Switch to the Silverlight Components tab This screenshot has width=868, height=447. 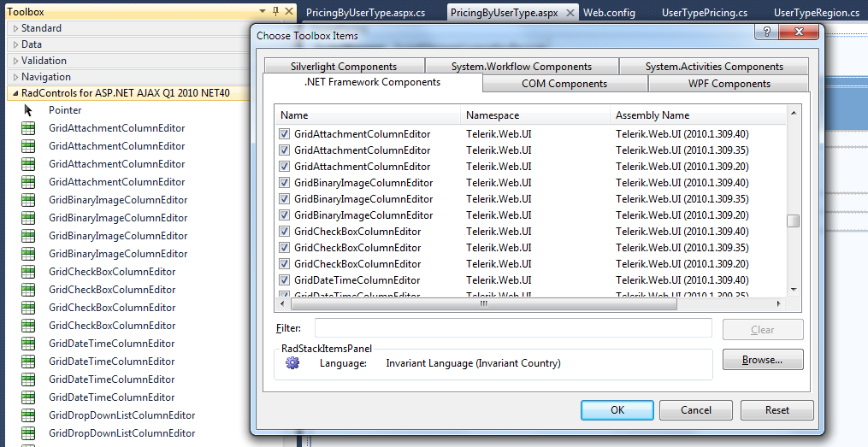click(x=344, y=67)
